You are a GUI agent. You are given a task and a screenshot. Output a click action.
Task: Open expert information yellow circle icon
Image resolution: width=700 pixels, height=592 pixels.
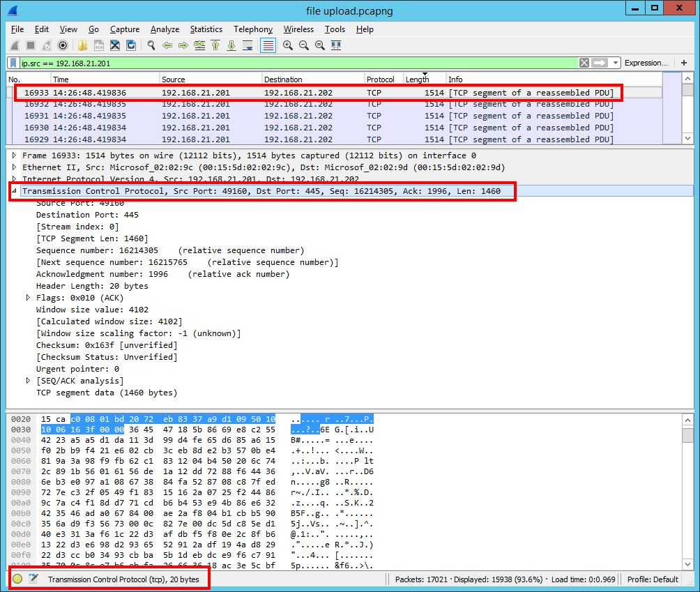17,579
